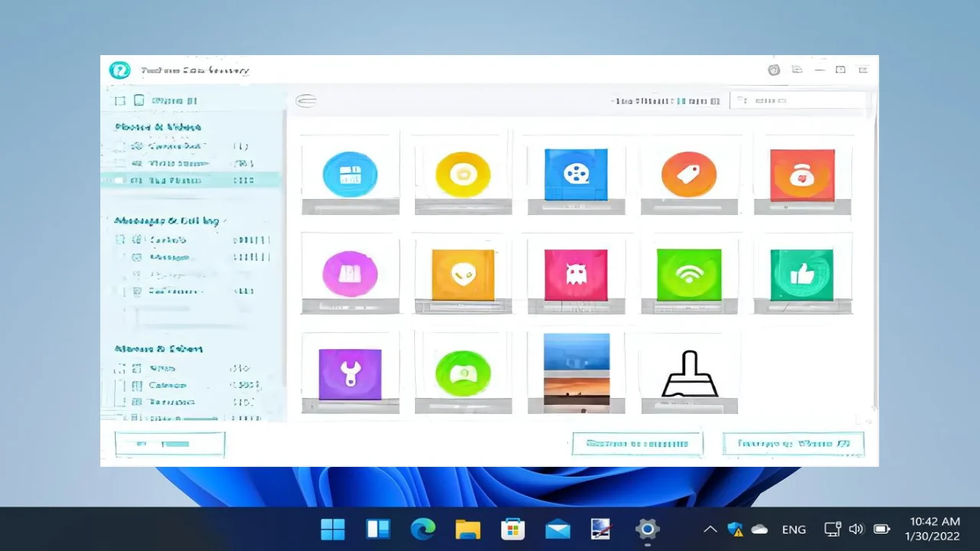
Task: Open the purple wrench-icon thumbnail
Action: tap(350, 373)
